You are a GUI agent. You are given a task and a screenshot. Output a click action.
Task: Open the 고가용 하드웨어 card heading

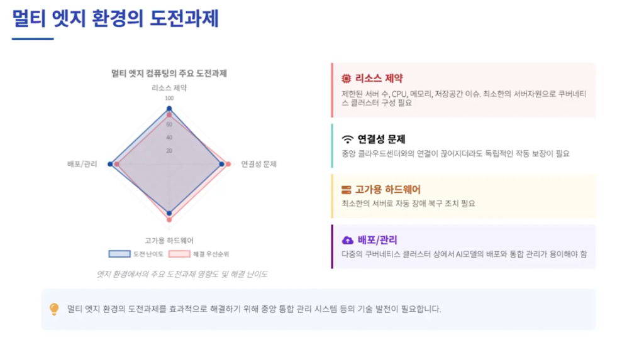pos(387,190)
